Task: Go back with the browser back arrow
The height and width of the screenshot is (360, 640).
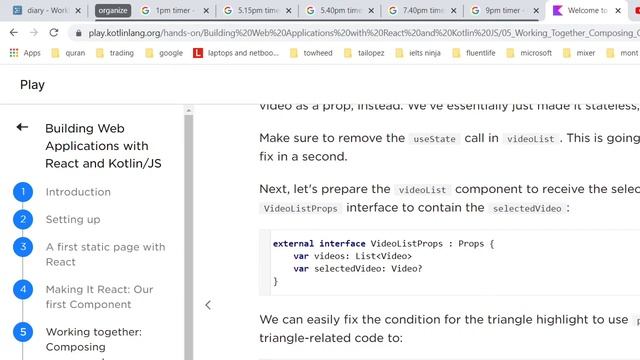Action: coord(14,33)
